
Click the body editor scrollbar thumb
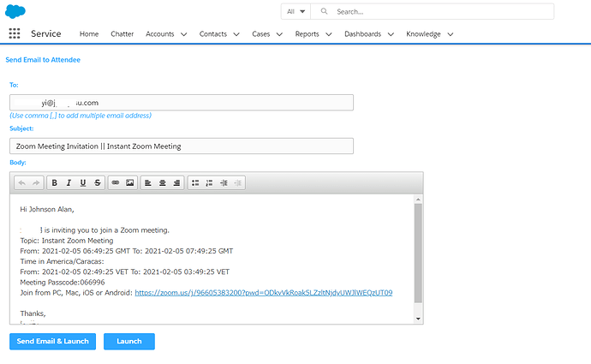(x=418, y=254)
